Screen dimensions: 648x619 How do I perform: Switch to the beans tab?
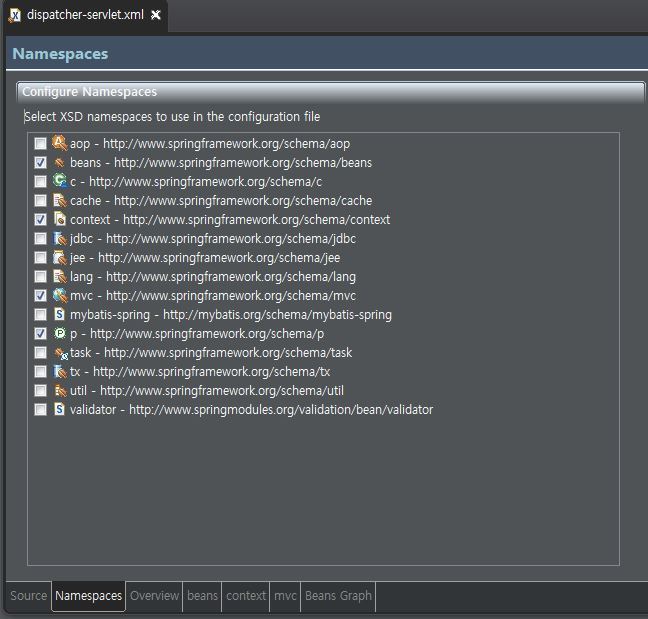coord(202,595)
